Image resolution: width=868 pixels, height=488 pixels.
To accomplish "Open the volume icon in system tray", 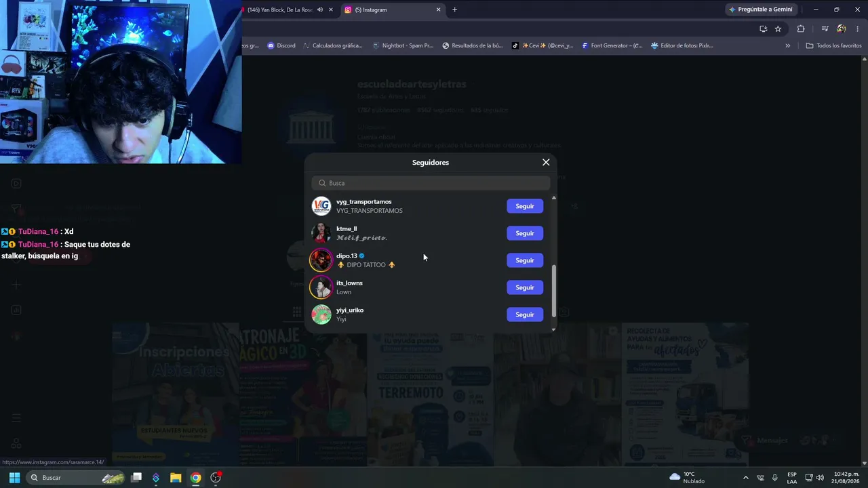I will pyautogui.click(x=820, y=478).
